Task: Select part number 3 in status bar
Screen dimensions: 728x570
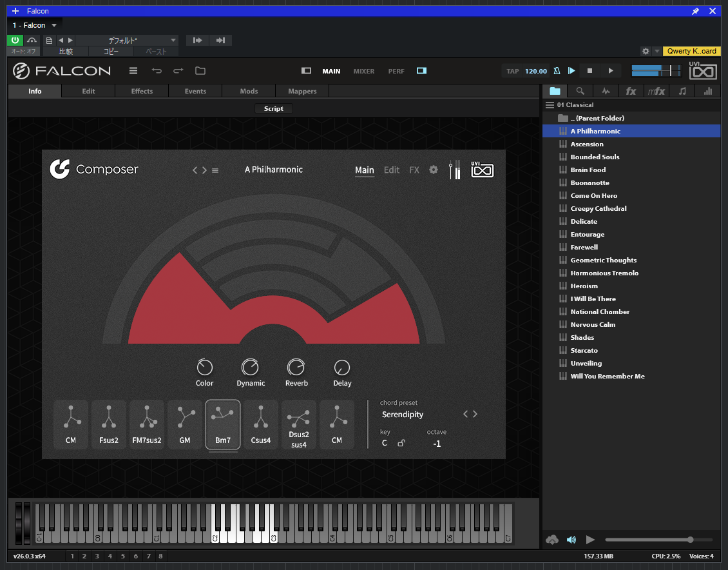Action: coord(97,556)
